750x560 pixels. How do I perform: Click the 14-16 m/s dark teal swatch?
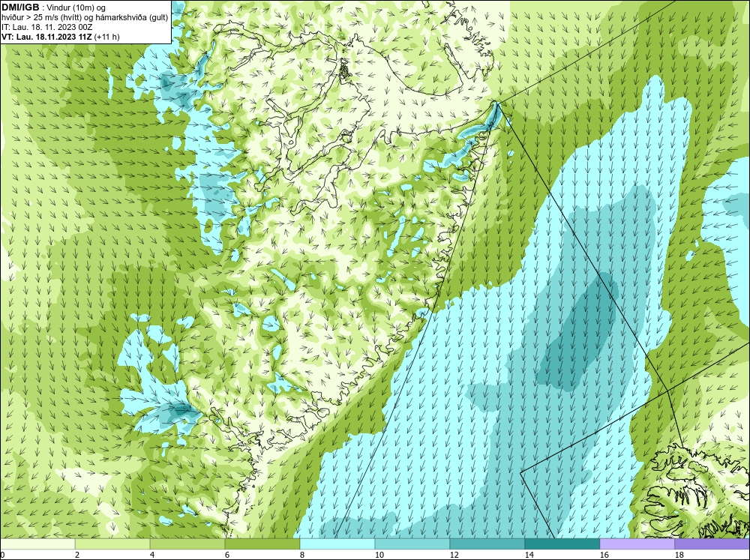point(562,544)
